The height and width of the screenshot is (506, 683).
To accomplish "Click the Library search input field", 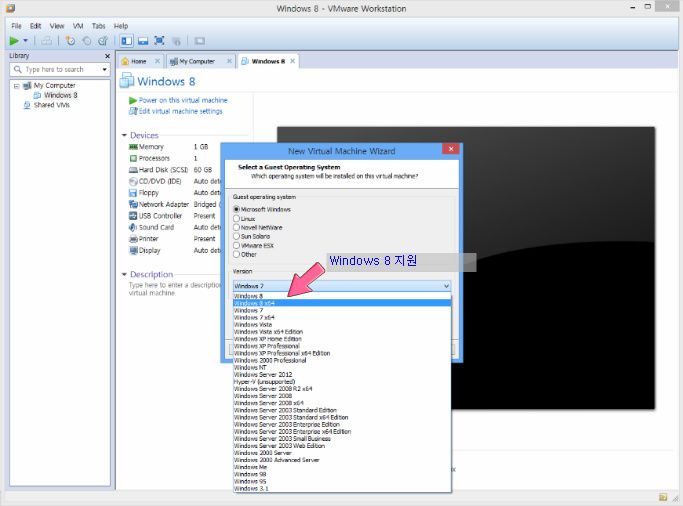I will [x=61, y=69].
